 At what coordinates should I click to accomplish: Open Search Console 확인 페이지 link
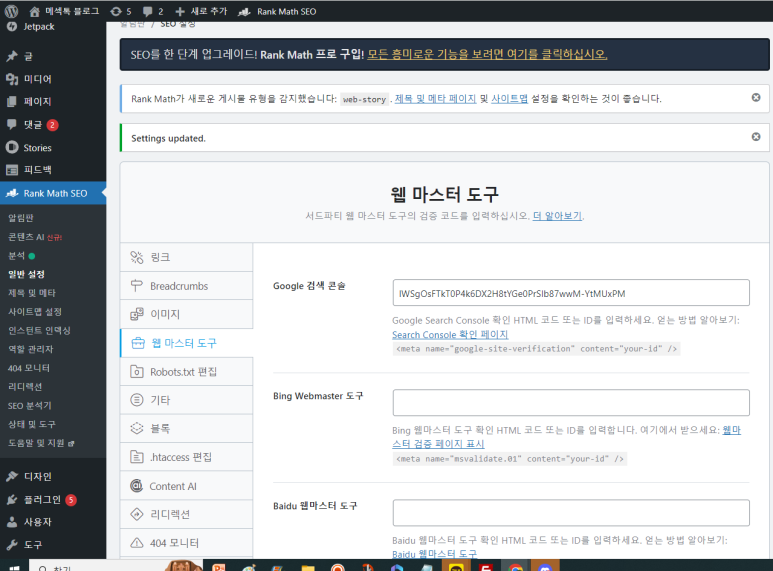tap(450, 334)
